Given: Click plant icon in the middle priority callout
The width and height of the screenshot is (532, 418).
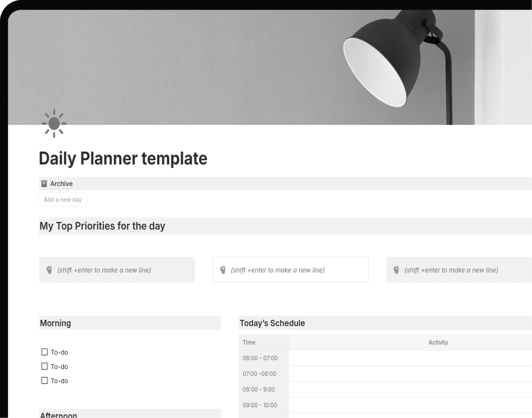Looking at the screenshot, I should tap(223, 270).
